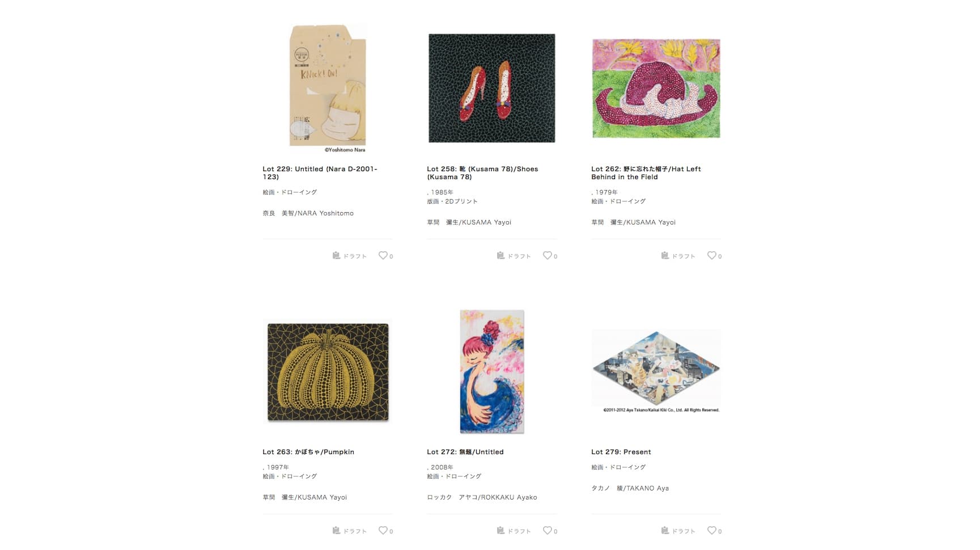Image resolution: width=980 pixels, height=550 pixels.
Task: Open NARA Yoshitomo artist link
Action: tap(308, 213)
